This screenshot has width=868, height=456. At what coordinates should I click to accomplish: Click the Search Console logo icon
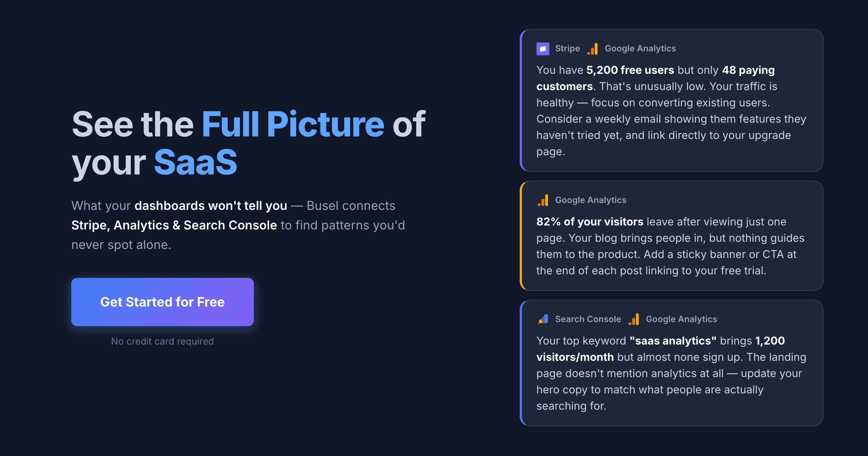pos(543,319)
